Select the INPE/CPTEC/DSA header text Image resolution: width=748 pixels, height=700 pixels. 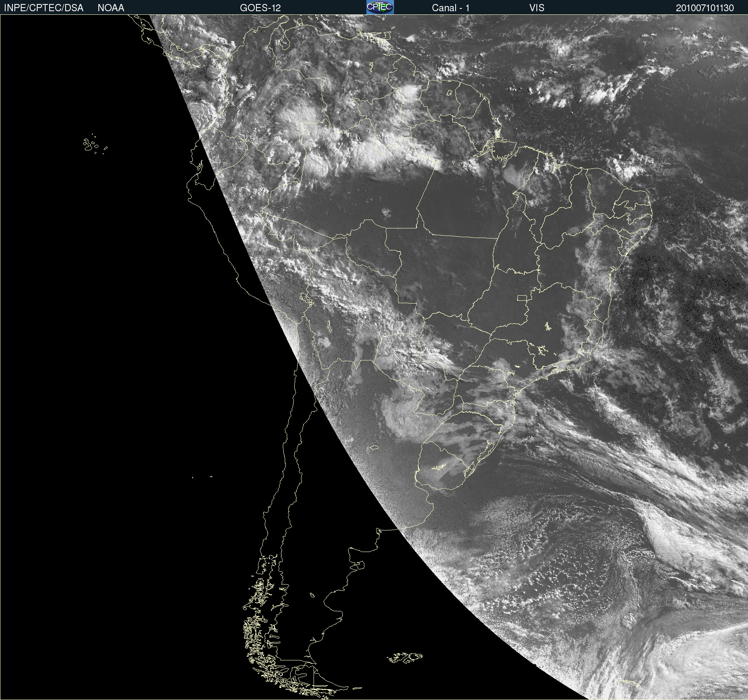coord(44,8)
